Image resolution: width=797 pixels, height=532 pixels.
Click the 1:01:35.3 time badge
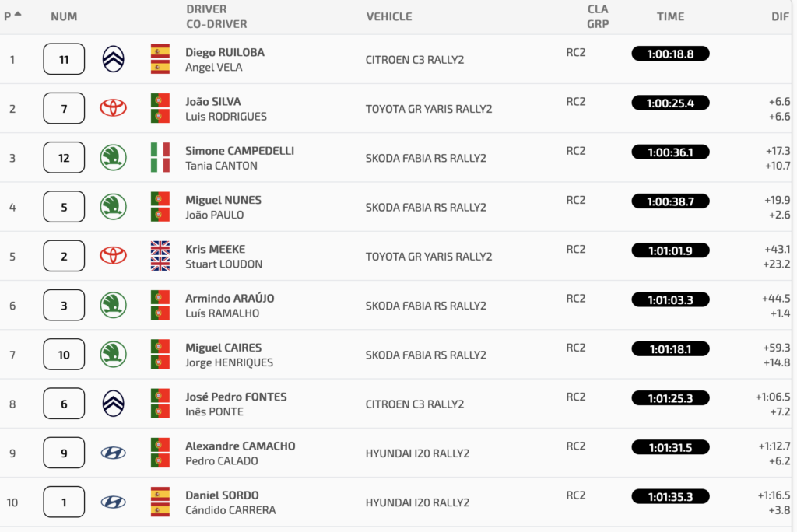click(670, 496)
